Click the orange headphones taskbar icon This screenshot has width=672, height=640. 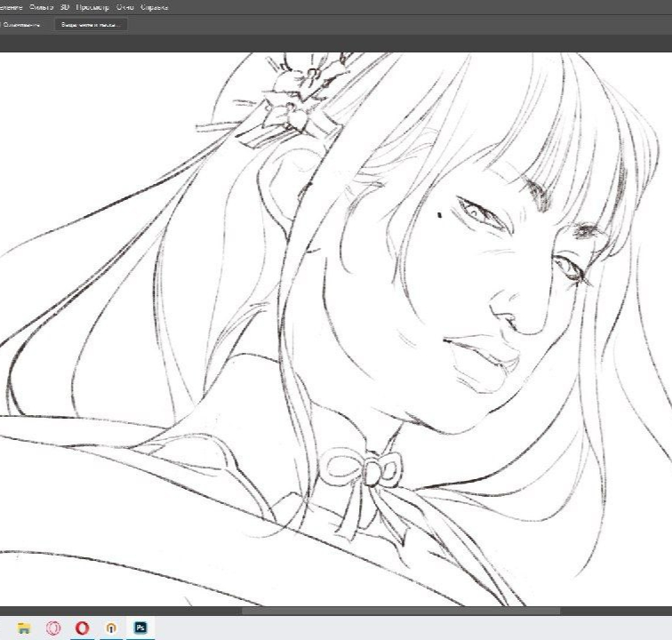pyautogui.click(x=111, y=628)
